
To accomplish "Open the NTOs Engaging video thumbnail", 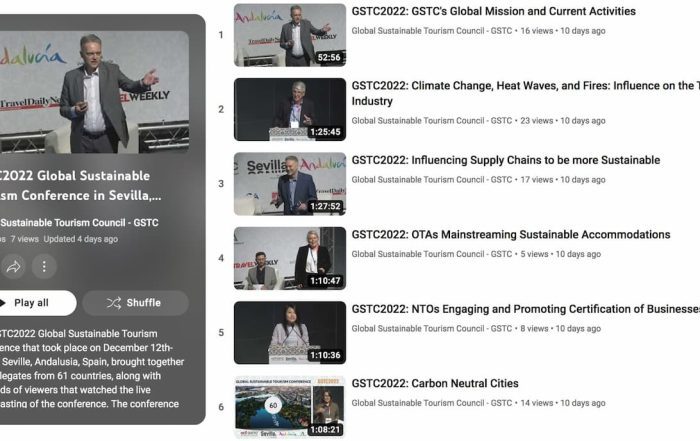I will click(x=290, y=333).
